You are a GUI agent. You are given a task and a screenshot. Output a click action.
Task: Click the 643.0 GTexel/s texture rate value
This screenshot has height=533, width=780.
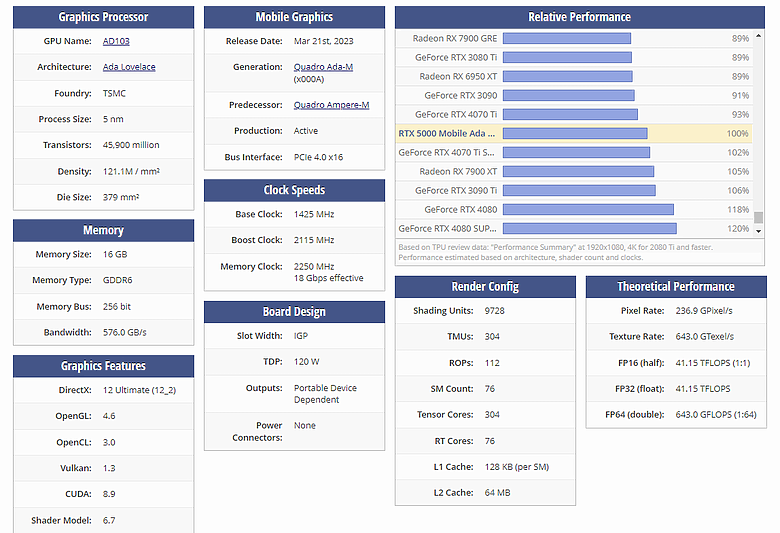pyautogui.click(x=704, y=337)
